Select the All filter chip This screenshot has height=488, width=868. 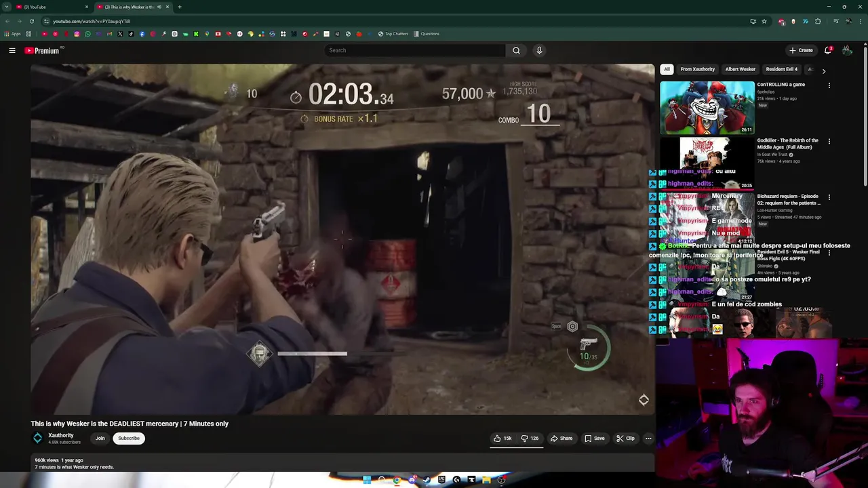coord(667,69)
